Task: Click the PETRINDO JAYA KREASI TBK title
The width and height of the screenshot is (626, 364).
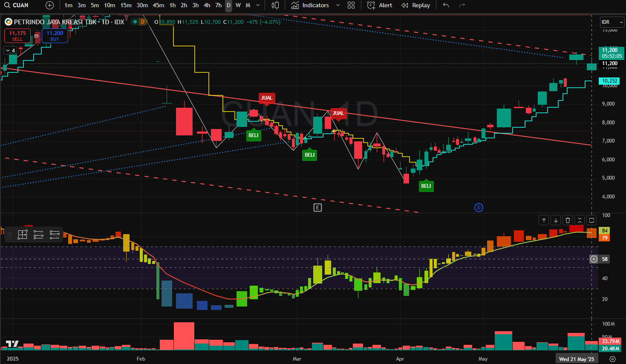Action: pyautogui.click(x=55, y=22)
